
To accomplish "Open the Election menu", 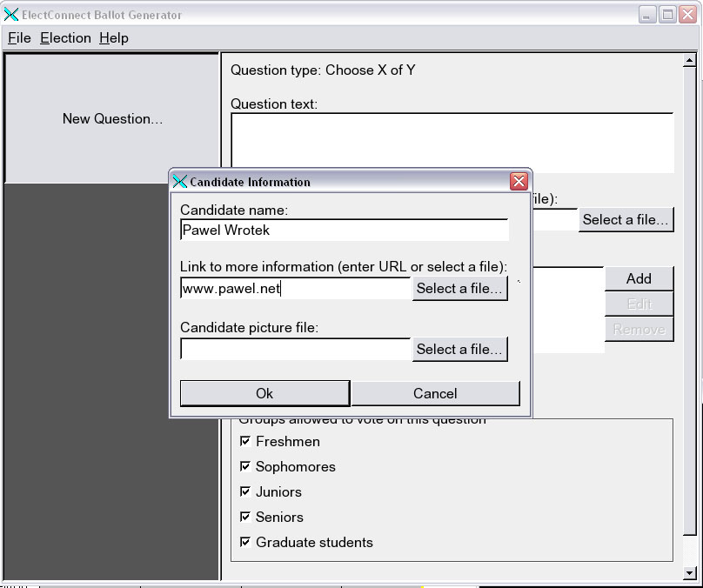I will [x=65, y=38].
